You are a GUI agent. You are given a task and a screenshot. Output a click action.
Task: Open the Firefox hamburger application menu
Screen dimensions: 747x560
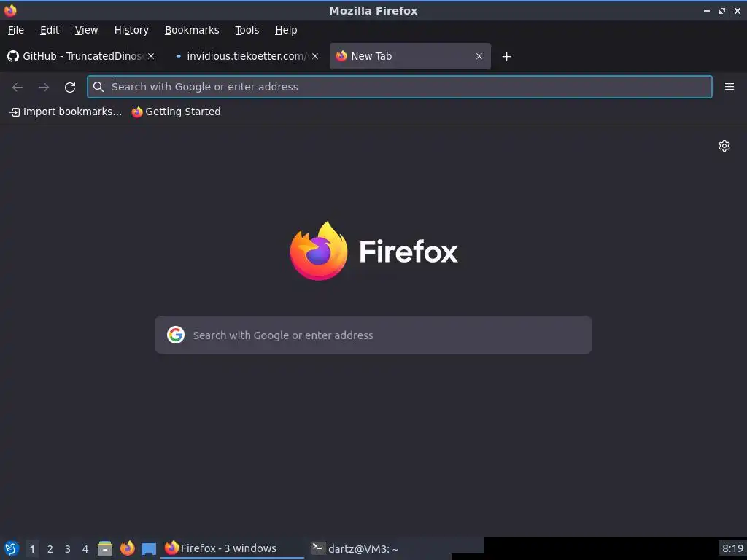[x=729, y=87]
